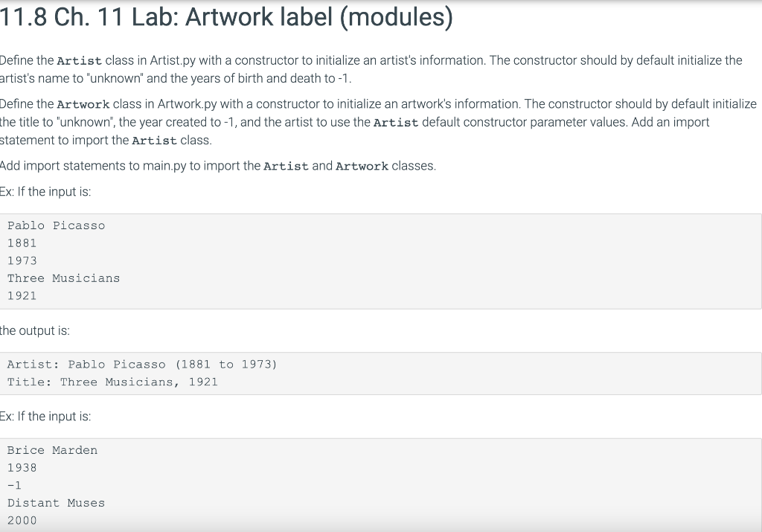Click bold "Artwork" in "Define the Artwork class"

(83, 104)
